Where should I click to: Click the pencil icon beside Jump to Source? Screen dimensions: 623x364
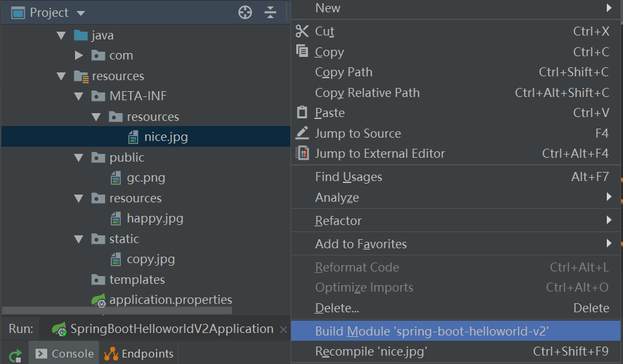click(302, 133)
